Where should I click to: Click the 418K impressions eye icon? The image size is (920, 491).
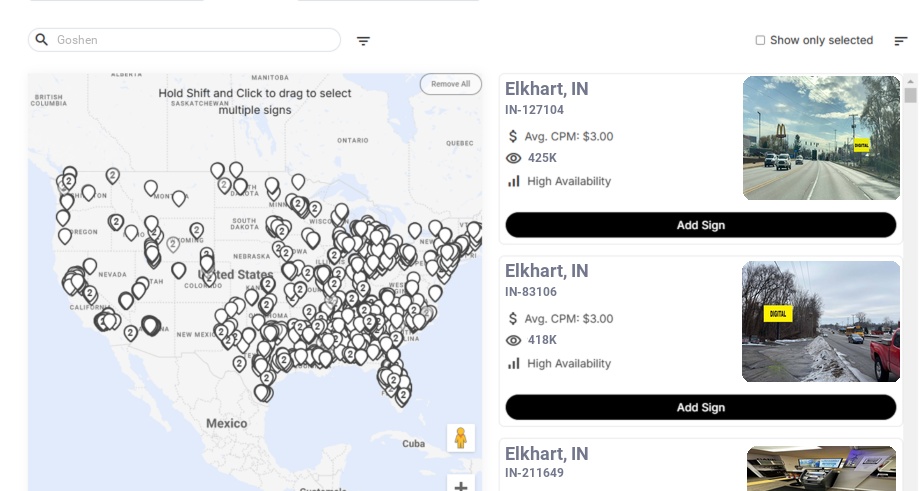[x=514, y=340]
